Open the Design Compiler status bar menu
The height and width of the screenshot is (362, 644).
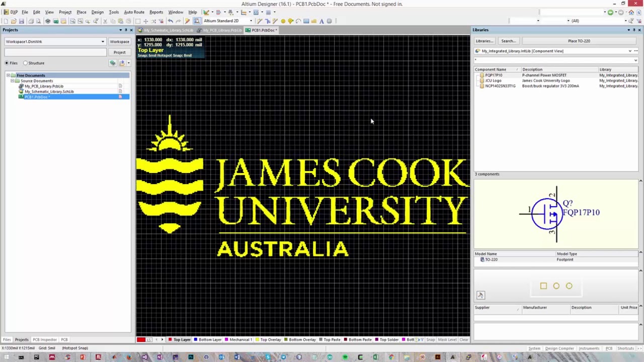point(559,348)
